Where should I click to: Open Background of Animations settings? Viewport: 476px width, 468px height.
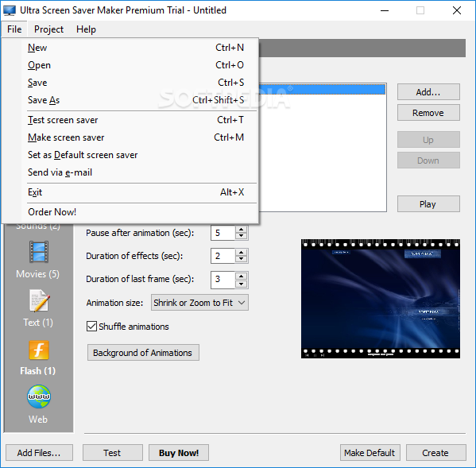coord(143,352)
